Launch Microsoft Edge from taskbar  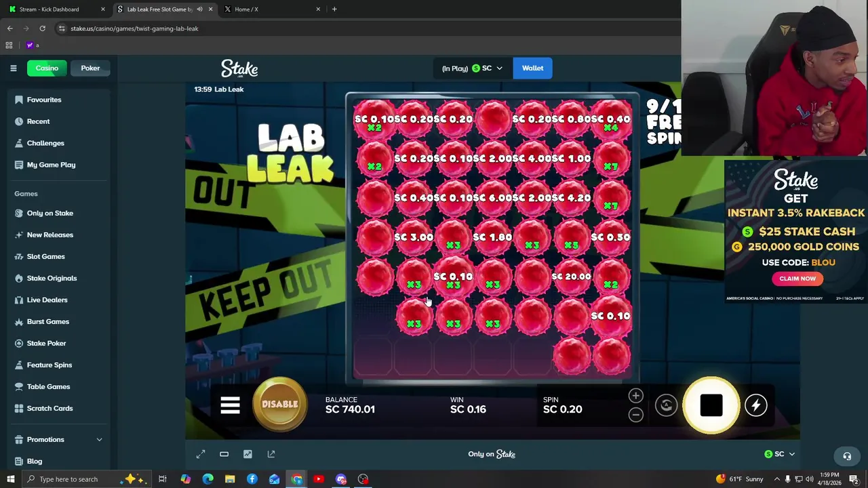pyautogui.click(x=208, y=479)
